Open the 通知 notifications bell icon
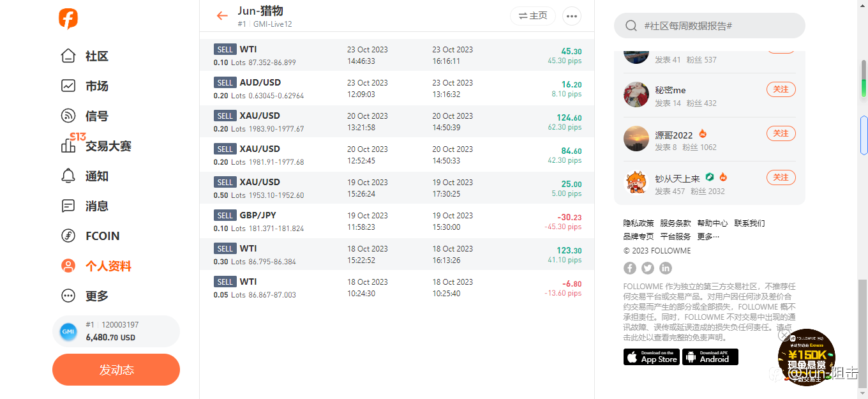This screenshot has width=868, height=399. [x=68, y=176]
